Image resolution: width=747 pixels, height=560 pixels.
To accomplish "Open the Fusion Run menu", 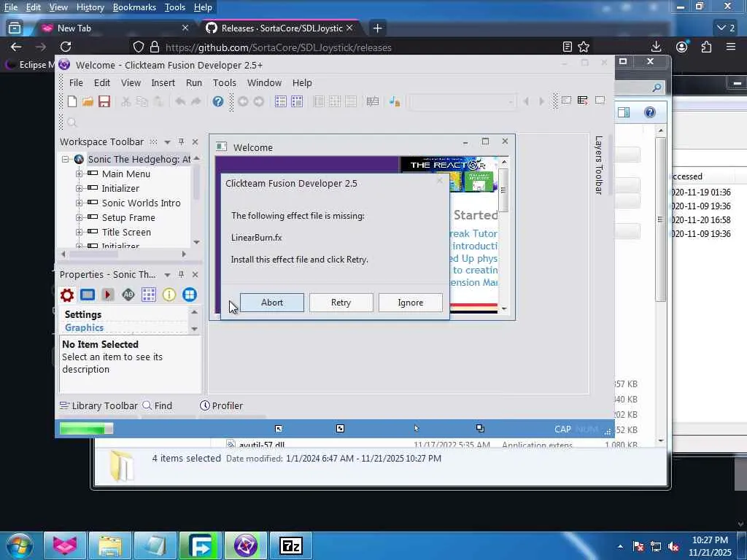I will coord(194,82).
